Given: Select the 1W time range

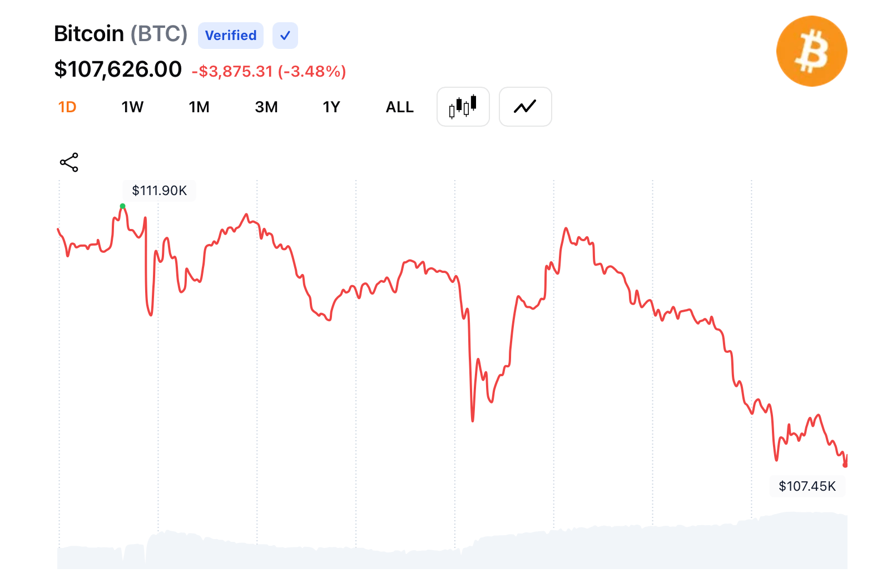Looking at the screenshot, I should coord(132,107).
